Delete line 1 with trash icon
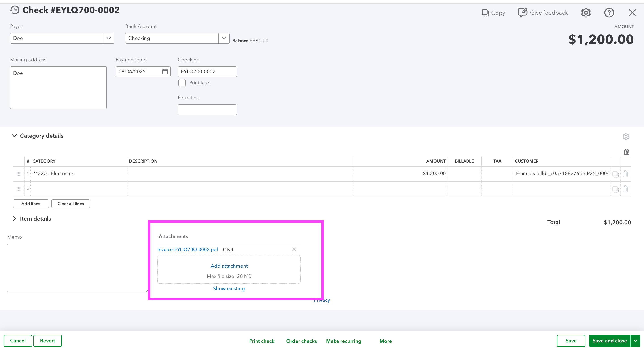 [x=625, y=174]
